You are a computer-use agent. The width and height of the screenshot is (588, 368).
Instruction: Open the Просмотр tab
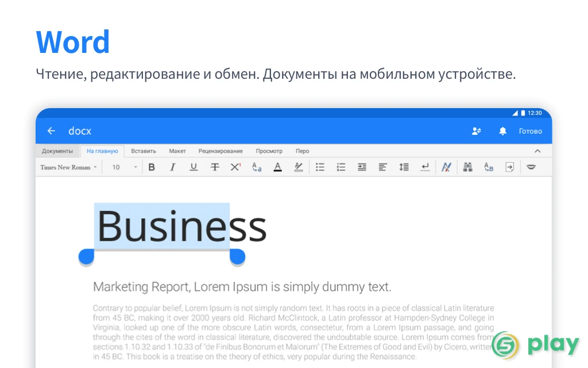(269, 151)
